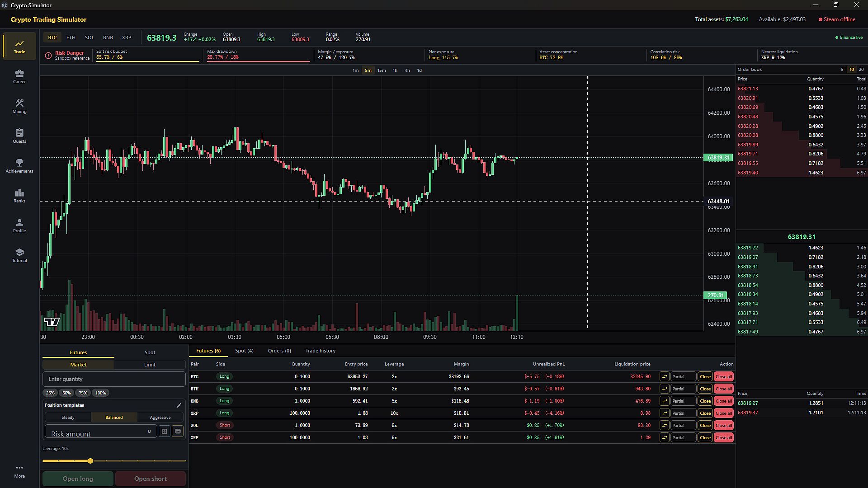This screenshot has height=488, width=868.
Task: Select the BTC pair tab
Action: click(x=52, y=38)
